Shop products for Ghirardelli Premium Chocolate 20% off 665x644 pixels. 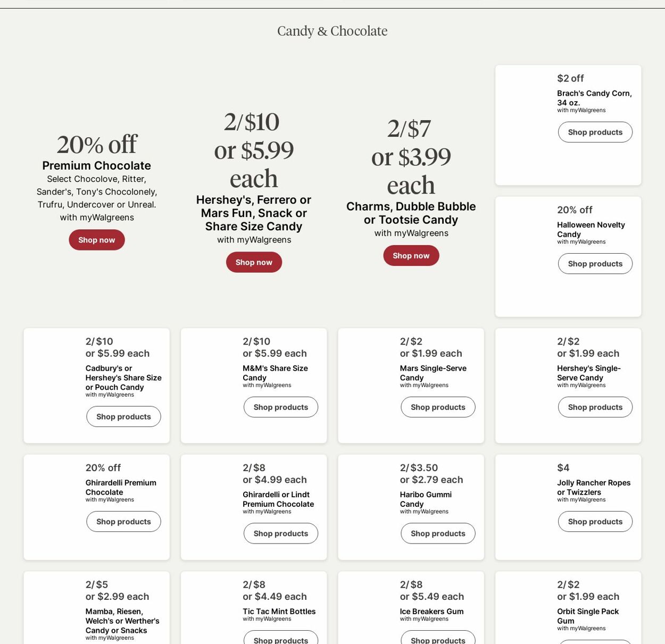(123, 522)
